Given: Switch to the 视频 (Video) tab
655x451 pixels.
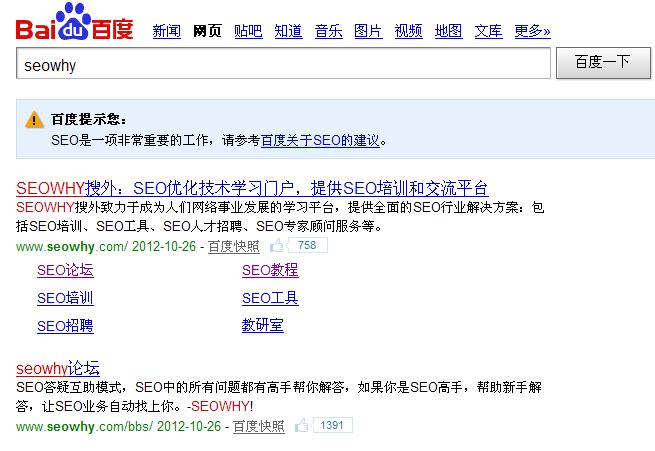Looking at the screenshot, I should tap(409, 31).
